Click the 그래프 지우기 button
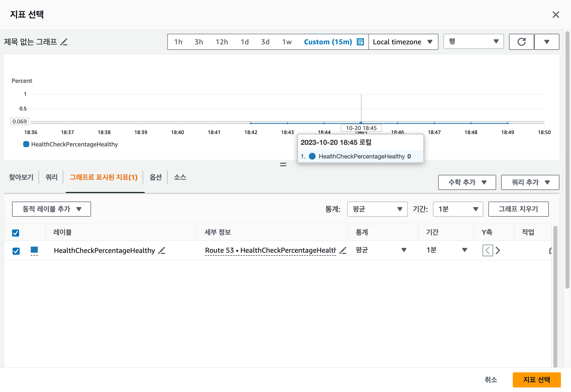This screenshot has height=392, width=571. click(518, 209)
